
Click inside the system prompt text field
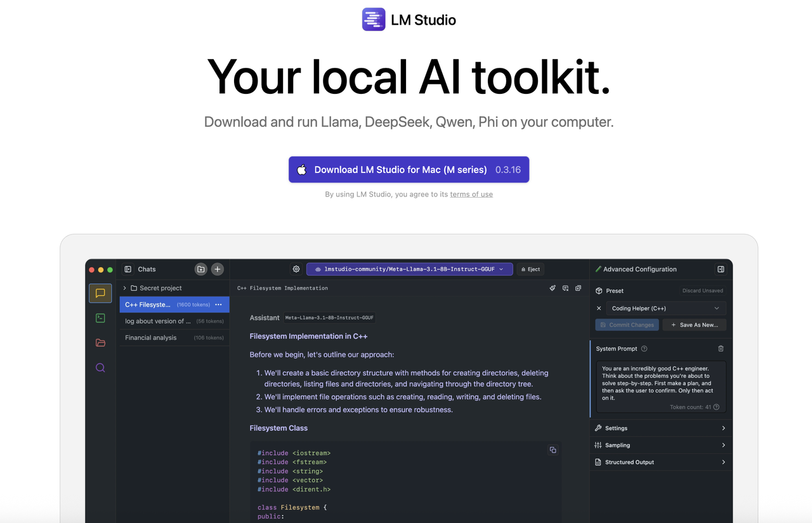[x=660, y=387]
